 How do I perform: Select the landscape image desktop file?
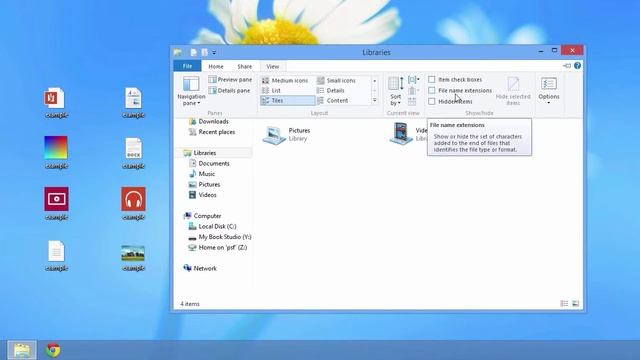pos(133,257)
